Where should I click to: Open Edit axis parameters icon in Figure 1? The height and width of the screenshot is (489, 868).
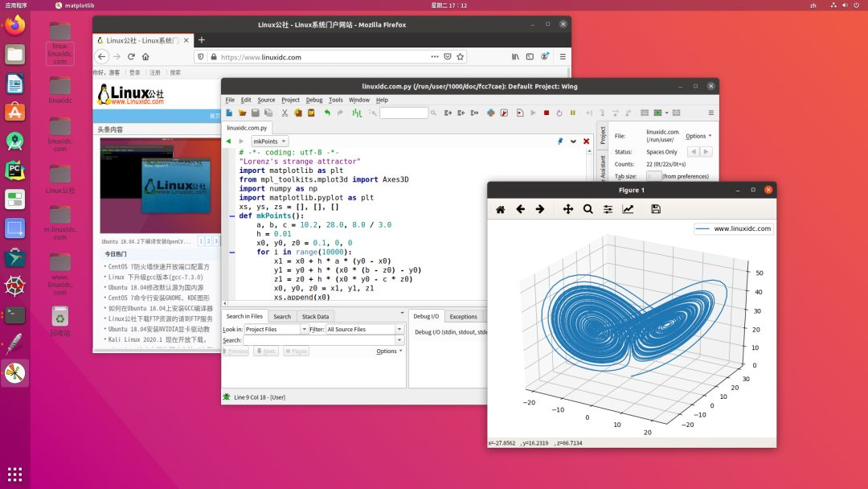(x=628, y=209)
